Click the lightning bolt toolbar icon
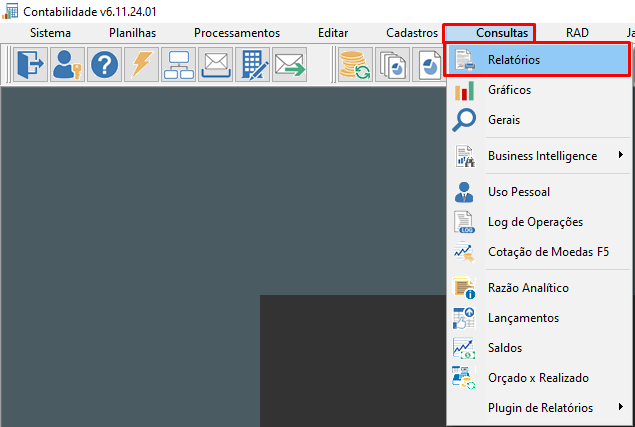Screen dimensions: 635x427 point(141,64)
